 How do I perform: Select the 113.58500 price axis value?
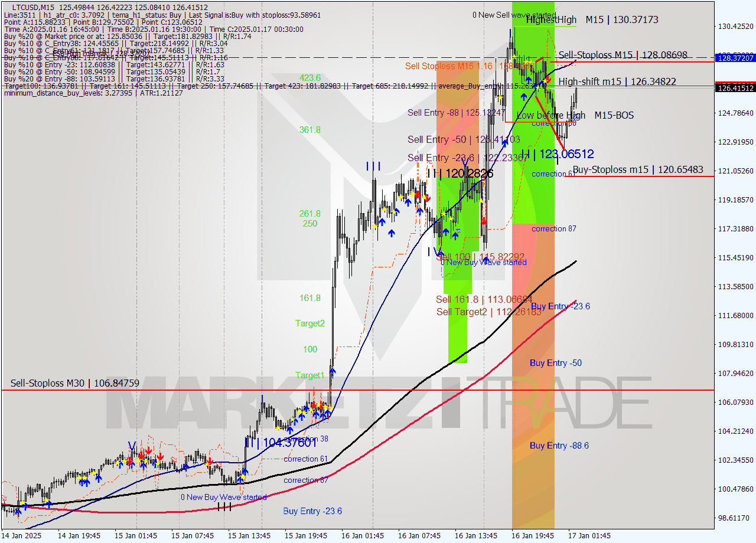(x=735, y=287)
